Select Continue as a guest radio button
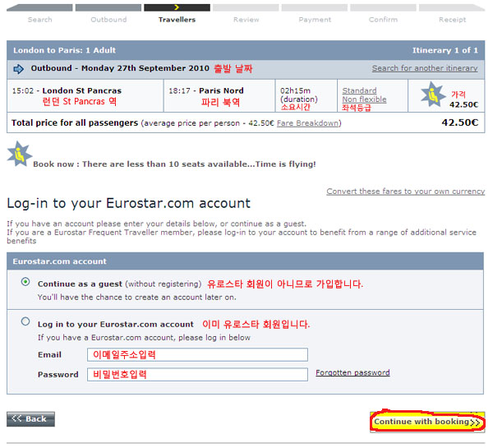Viewport: 493px width, 448px height. click(25, 282)
